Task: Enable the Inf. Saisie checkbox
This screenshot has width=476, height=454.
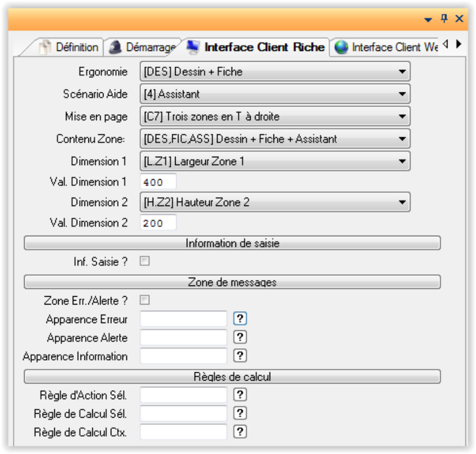Action: point(145,261)
